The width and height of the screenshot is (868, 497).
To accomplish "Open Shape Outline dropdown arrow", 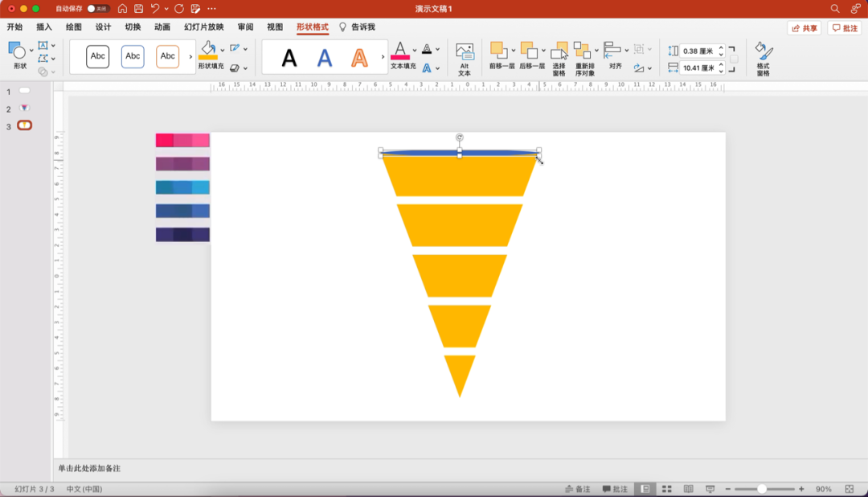I will tap(245, 49).
